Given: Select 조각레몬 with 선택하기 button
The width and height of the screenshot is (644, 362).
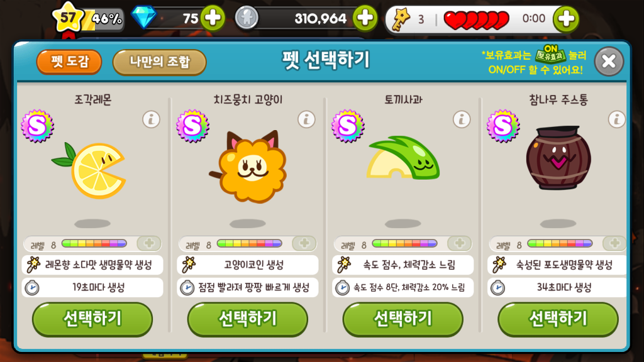Looking at the screenshot, I should coord(92,319).
